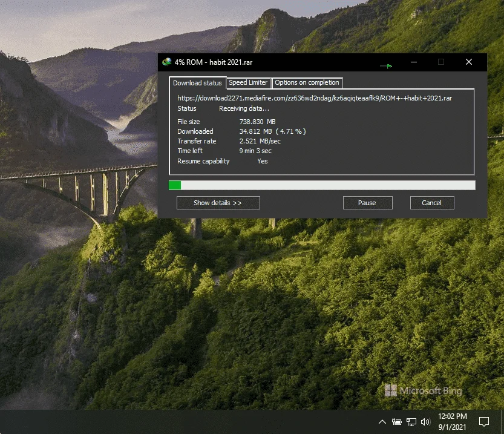Click the battery power tray icon
504x434 pixels.
tap(397, 422)
